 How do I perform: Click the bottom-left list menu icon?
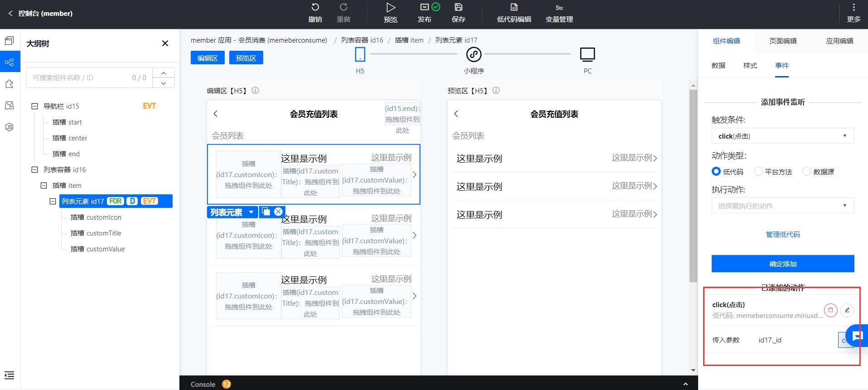[10, 375]
